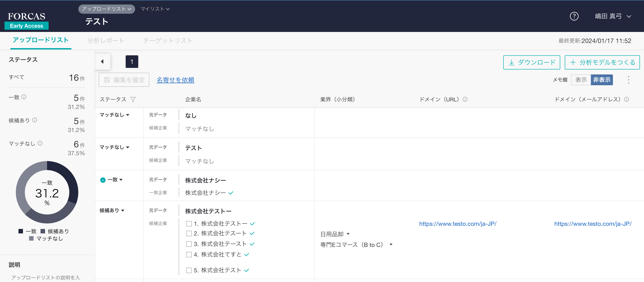The width and height of the screenshot is (644, 282).
Task: Set memo column to 表示
Action: click(581, 80)
